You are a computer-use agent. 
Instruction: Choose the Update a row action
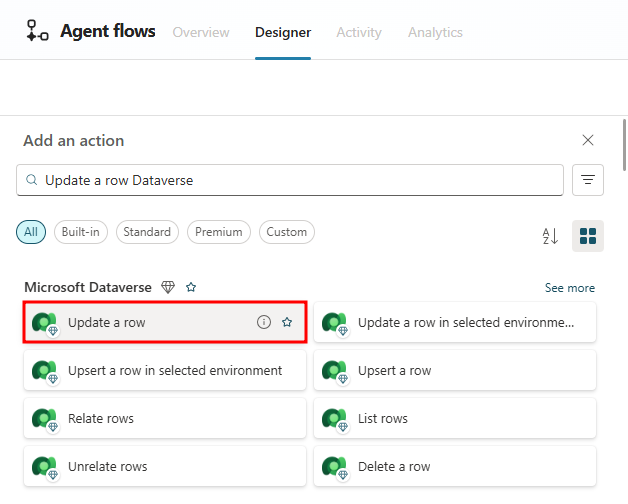coord(165,322)
